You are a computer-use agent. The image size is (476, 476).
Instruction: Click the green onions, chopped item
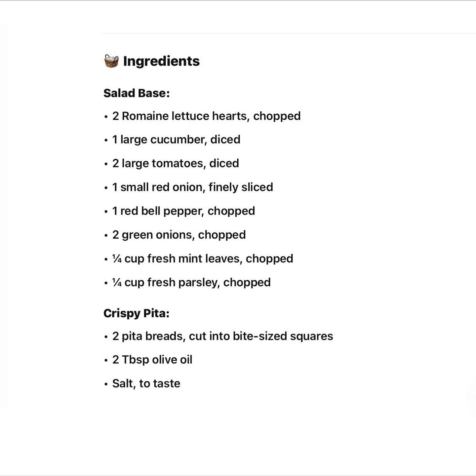[x=179, y=235]
